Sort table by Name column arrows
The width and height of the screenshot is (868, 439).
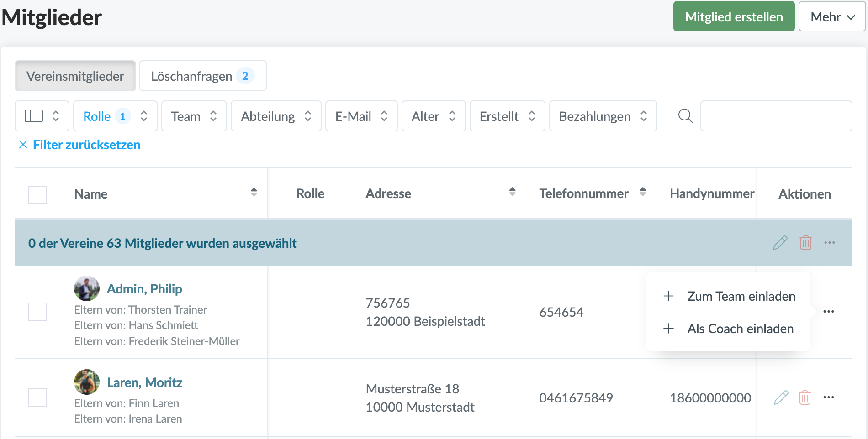point(254,192)
